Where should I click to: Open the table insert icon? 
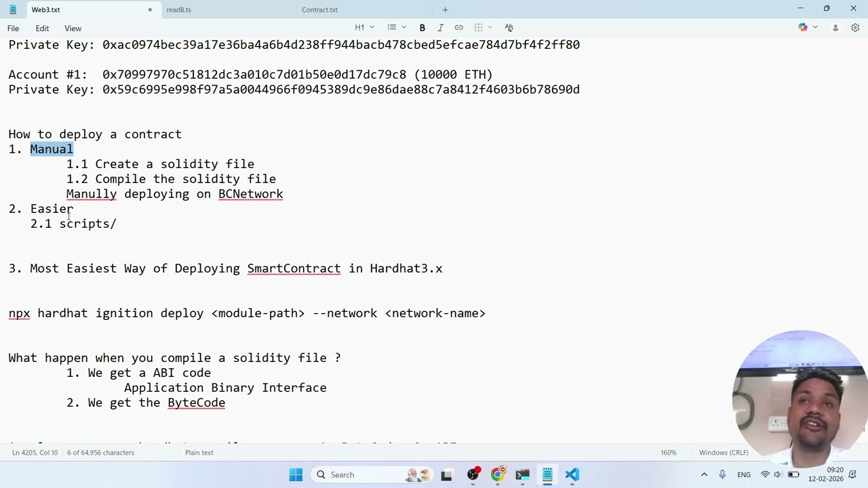click(479, 28)
